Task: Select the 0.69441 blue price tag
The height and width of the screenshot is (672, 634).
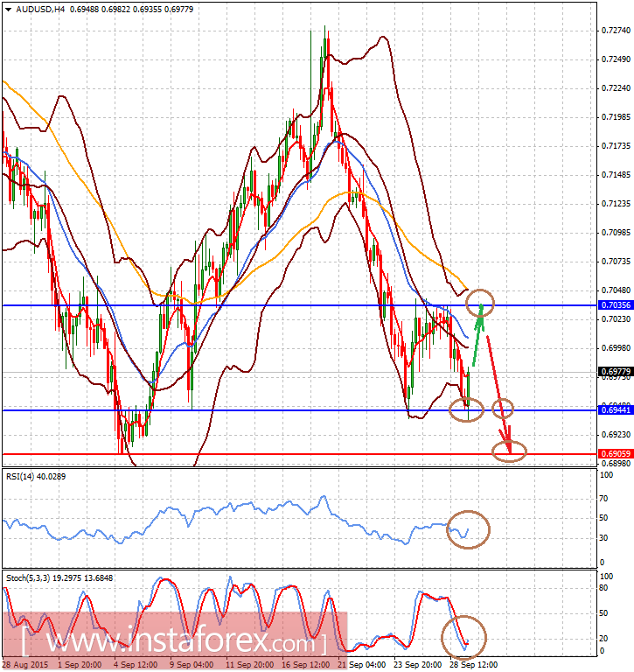Action: pyautogui.click(x=613, y=409)
